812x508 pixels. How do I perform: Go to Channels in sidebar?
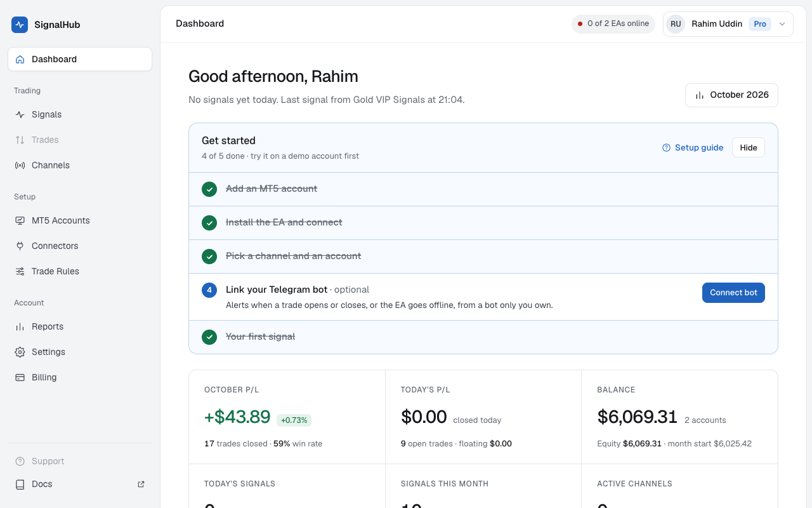[x=80, y=165]
